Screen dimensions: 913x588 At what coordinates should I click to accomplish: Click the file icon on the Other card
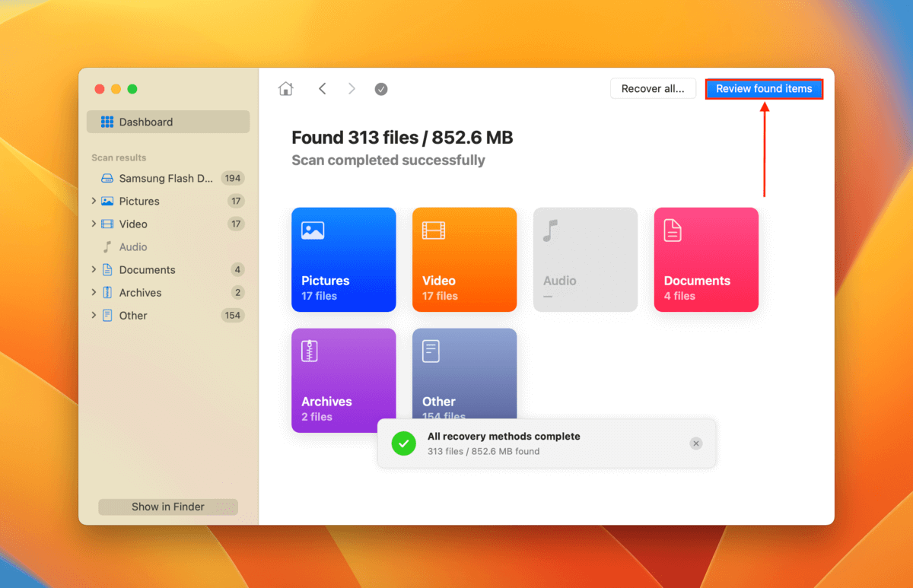(x=431, y=351)
